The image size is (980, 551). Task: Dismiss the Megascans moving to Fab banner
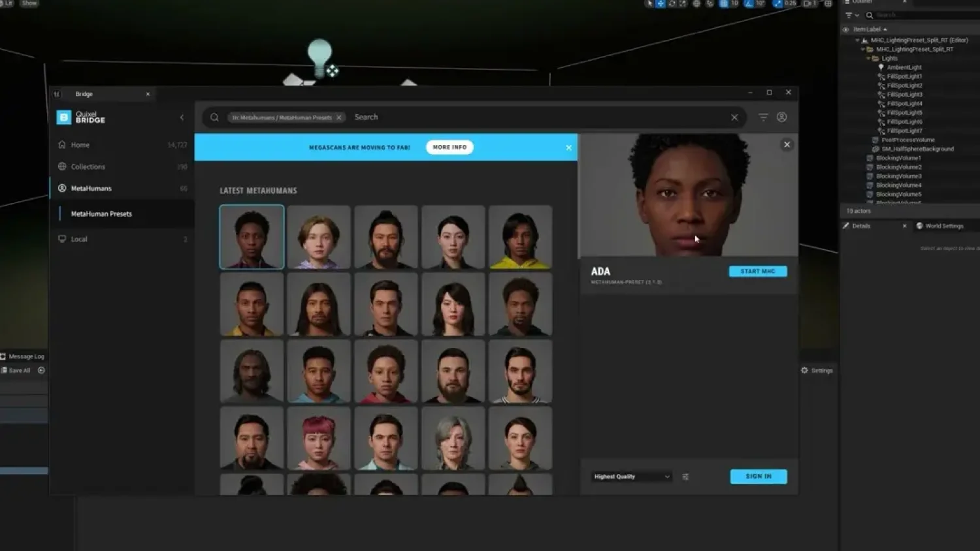coord(568,148)
